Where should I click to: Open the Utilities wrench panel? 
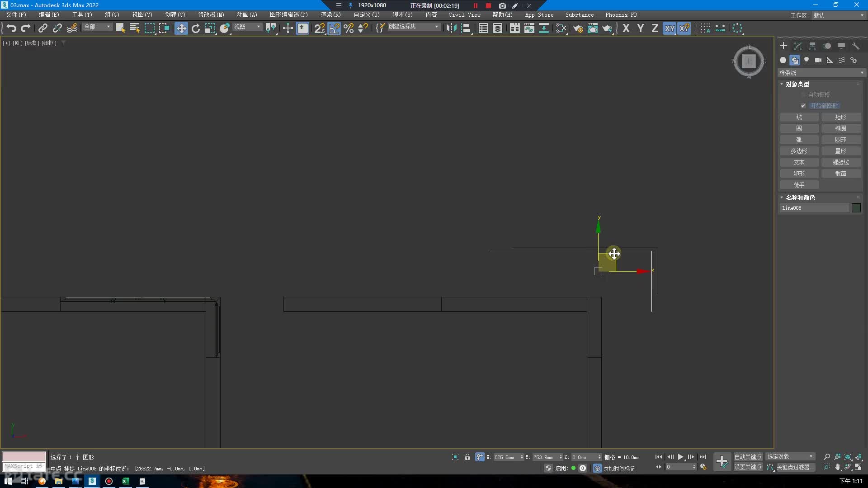point(856,46)
